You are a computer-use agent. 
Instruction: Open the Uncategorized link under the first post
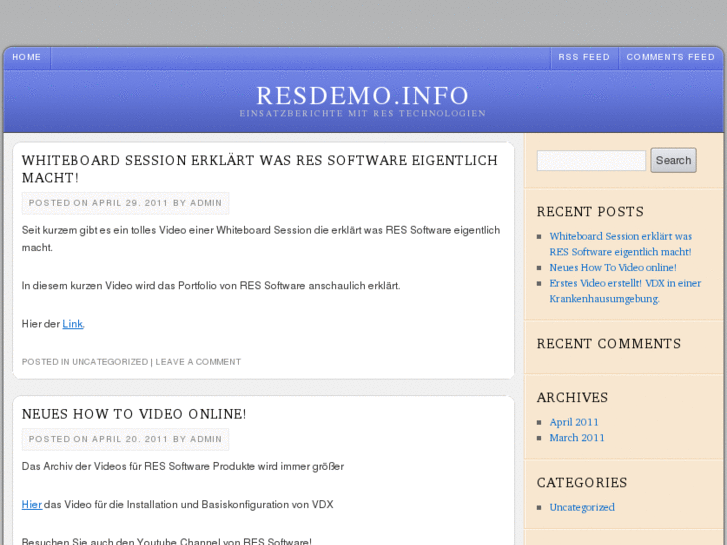(110, 362)
